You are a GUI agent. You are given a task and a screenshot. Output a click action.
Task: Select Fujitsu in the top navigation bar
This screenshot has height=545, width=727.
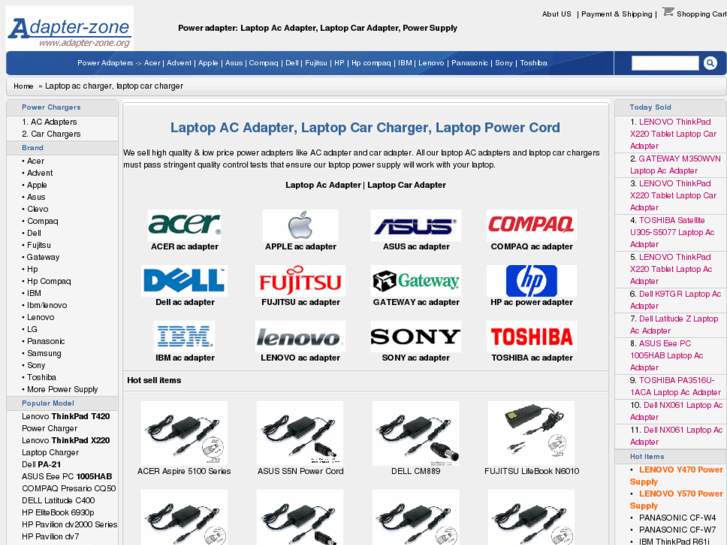click(316, 63)
